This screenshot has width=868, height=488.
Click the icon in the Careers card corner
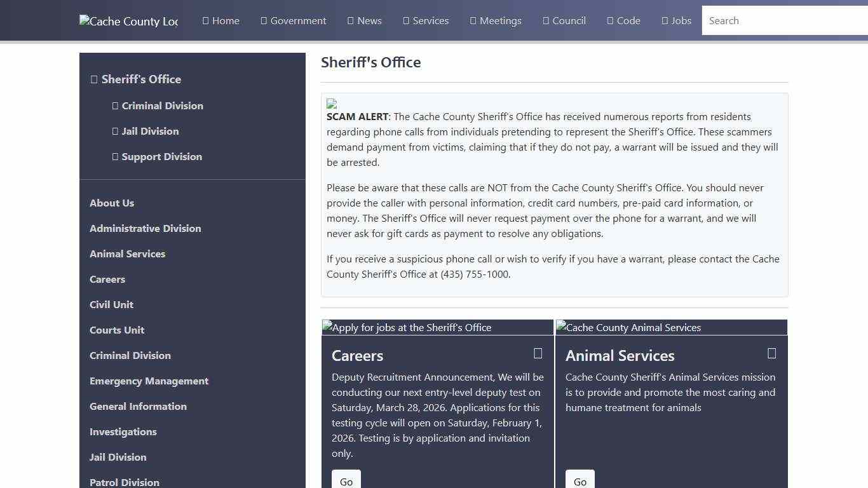538,353
